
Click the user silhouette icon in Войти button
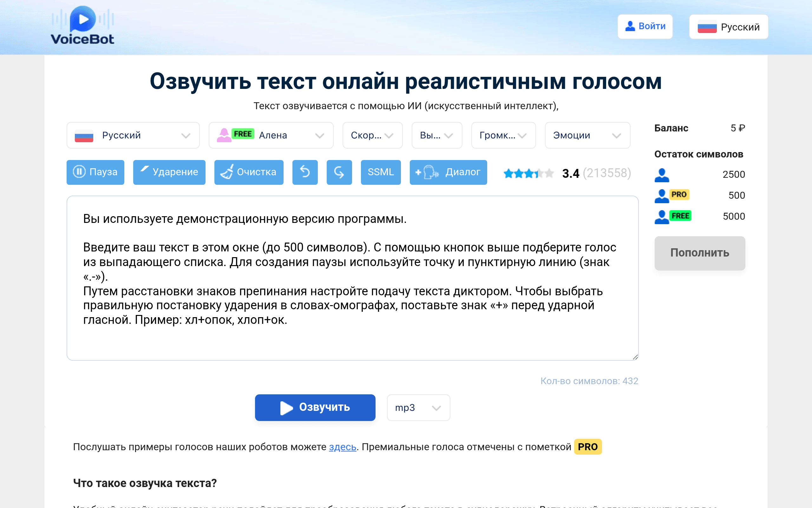(630, 26)
